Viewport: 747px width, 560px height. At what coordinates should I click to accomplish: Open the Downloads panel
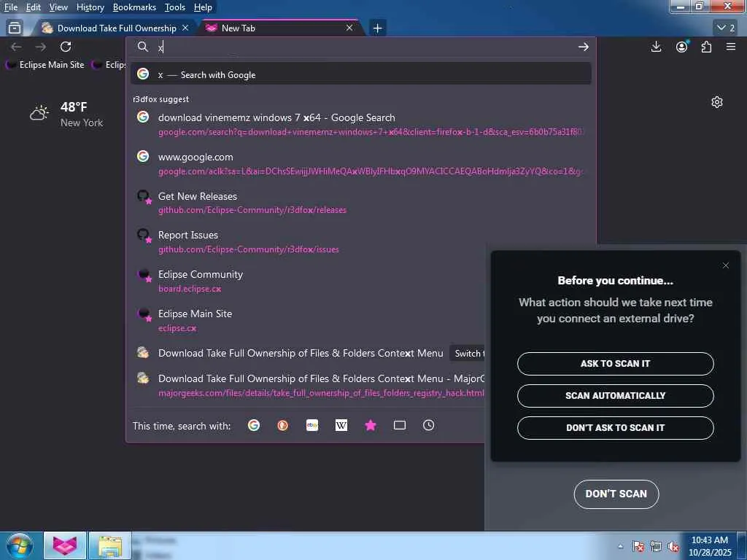pos(656,47)
